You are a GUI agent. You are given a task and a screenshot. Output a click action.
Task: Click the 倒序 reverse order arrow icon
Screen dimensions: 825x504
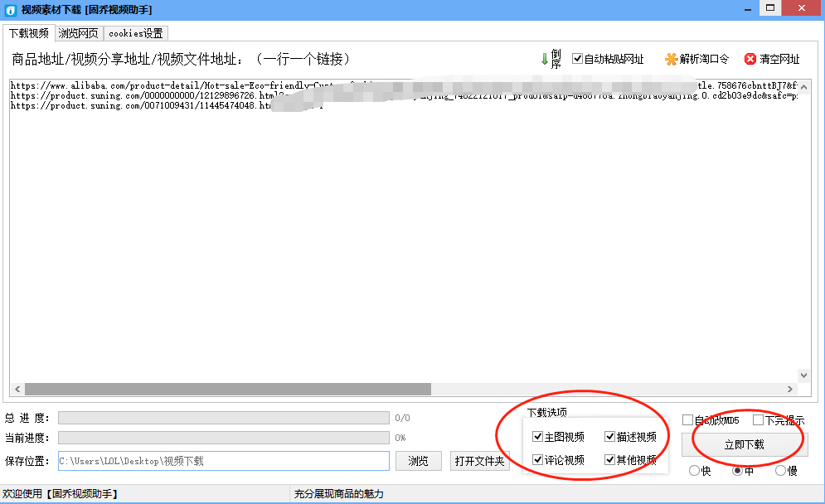pos(545,59)
